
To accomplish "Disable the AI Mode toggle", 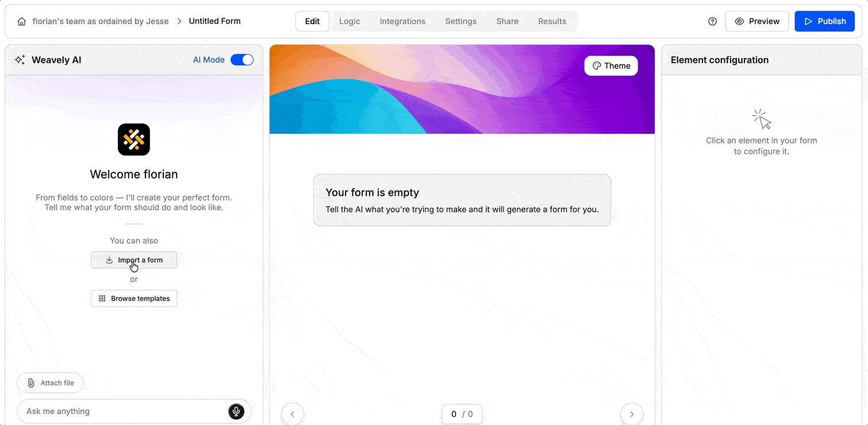I will [x=242, y=59].
